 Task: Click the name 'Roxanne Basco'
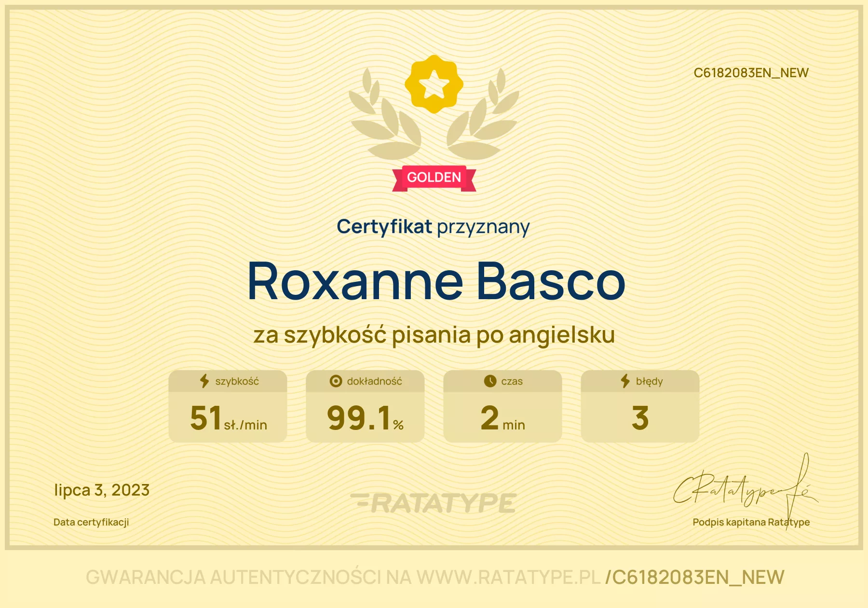436,281
